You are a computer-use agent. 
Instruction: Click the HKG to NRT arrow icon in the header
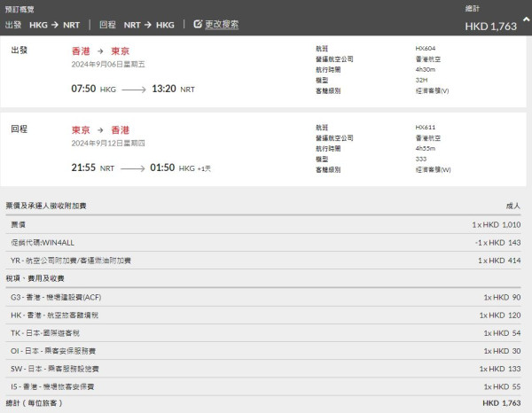pyautogui.click(x=55, y=25)
